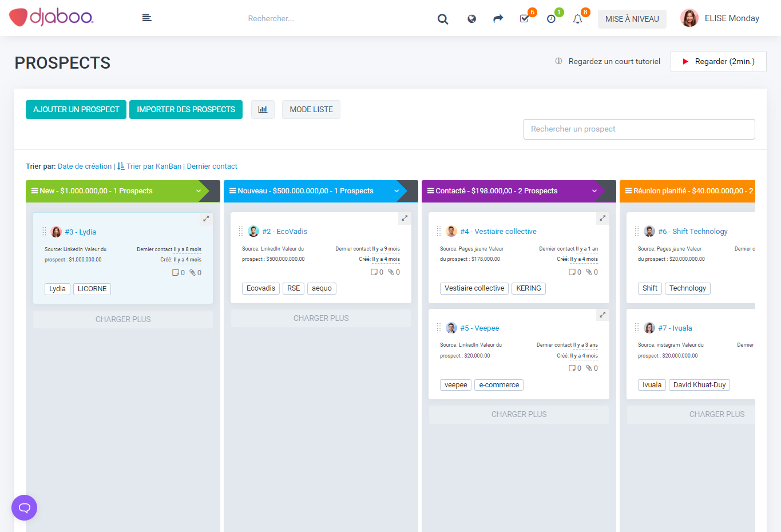Click the Shift Technology prospect avatar

coord(649,231)
